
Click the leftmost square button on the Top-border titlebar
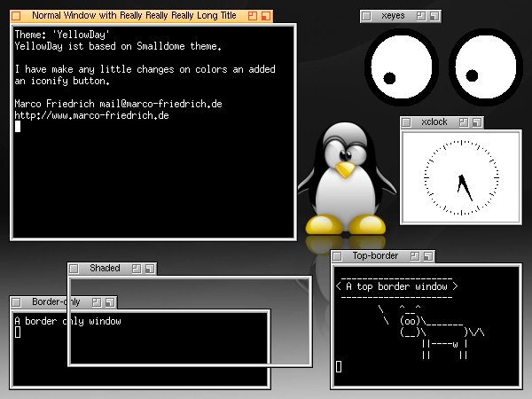click(337, 256)
